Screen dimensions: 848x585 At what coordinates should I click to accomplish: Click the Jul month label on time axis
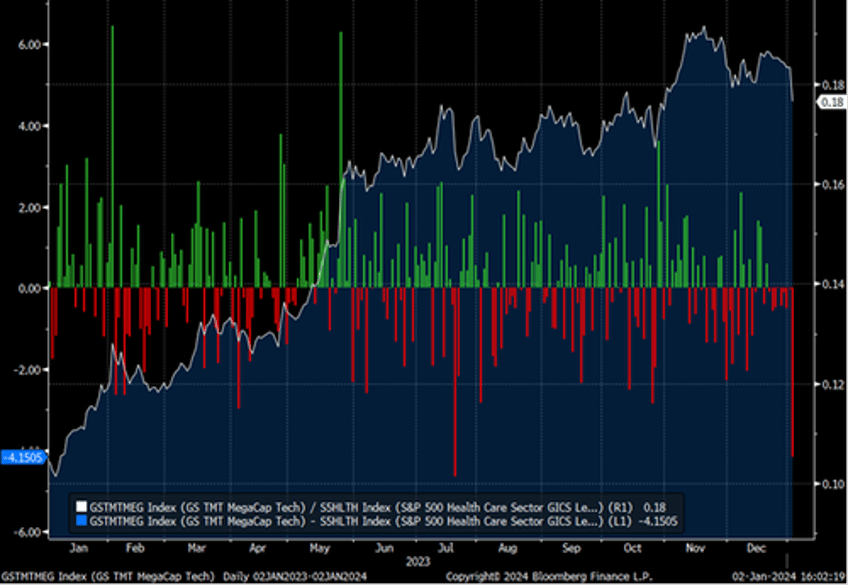tap(446, 548)
